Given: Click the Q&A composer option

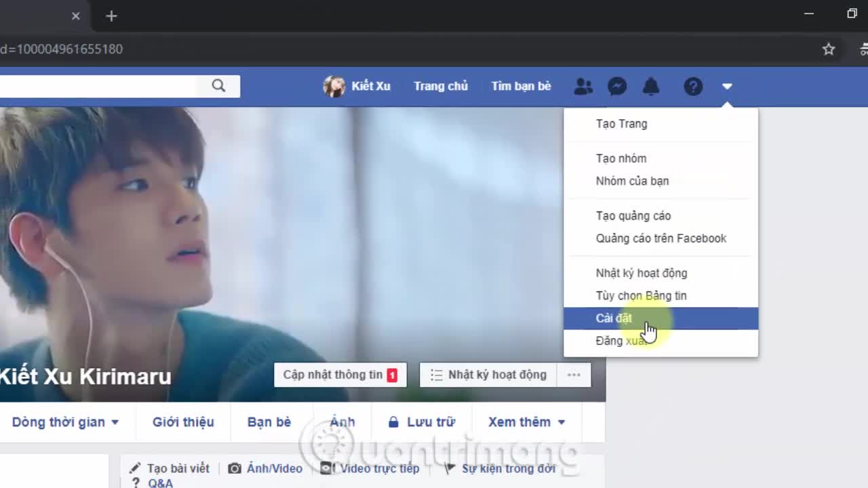Looking at the screenshot, I should [x=153, y=483].
